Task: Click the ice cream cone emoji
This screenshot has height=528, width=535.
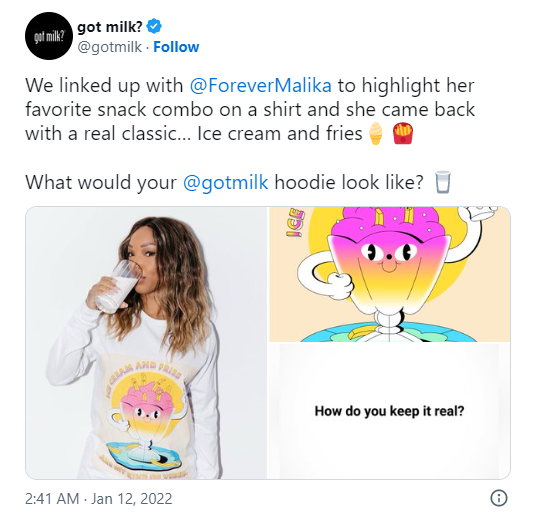Action: click(x=376, y=133)
